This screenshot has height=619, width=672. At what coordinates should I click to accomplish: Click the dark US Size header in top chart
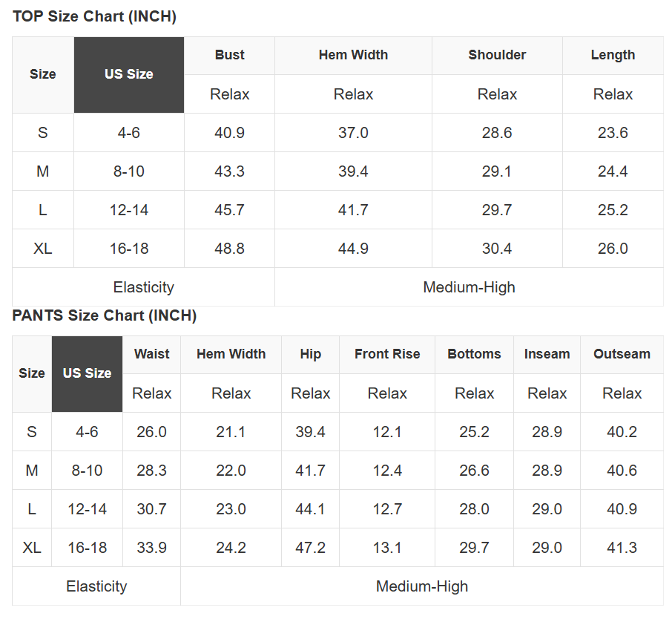[x=129, y=74]
